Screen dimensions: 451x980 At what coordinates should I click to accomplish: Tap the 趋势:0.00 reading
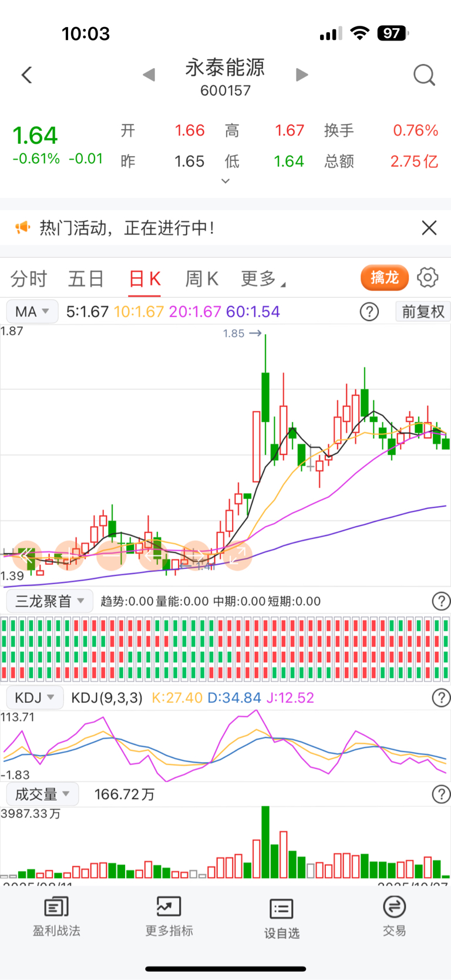pos(127,601)
